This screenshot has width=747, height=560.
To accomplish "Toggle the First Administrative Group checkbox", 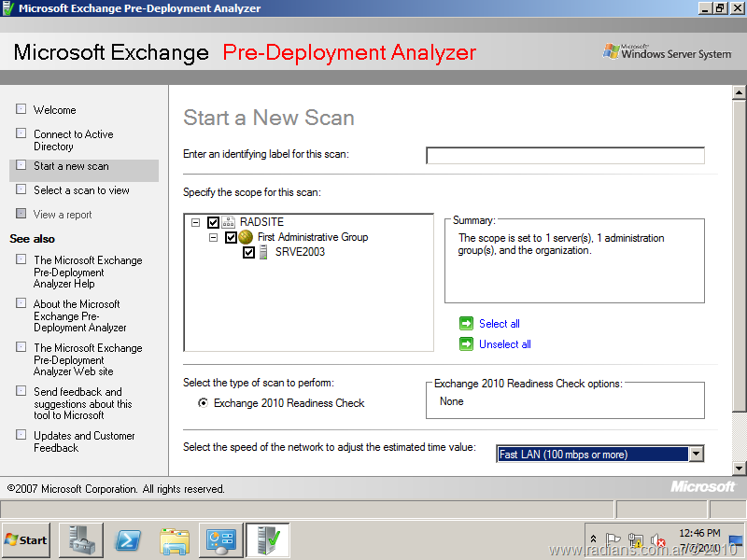I will point(231,237).
